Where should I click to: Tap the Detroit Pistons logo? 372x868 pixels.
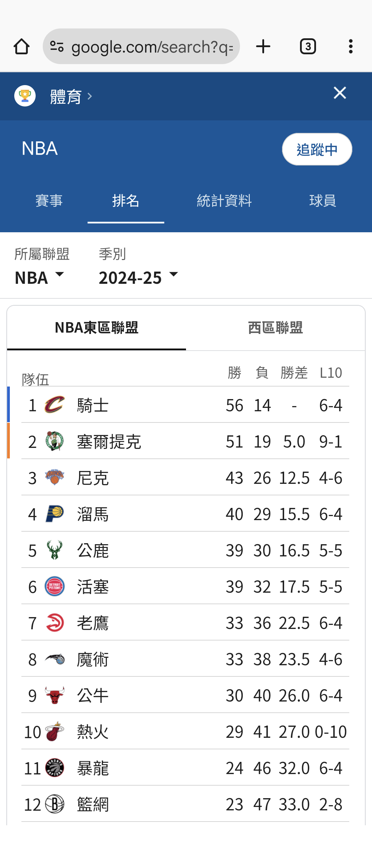[x=54, y=586]
